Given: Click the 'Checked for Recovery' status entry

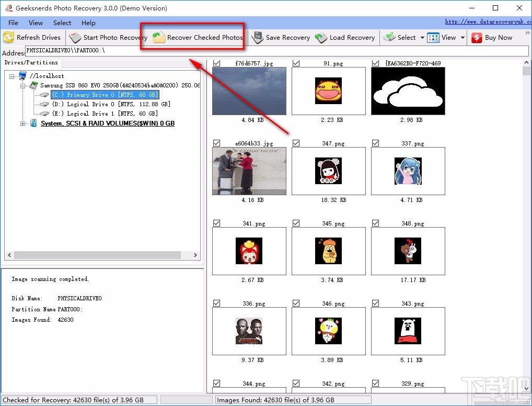Looking at the screenshot, I should tap(79, 400).
